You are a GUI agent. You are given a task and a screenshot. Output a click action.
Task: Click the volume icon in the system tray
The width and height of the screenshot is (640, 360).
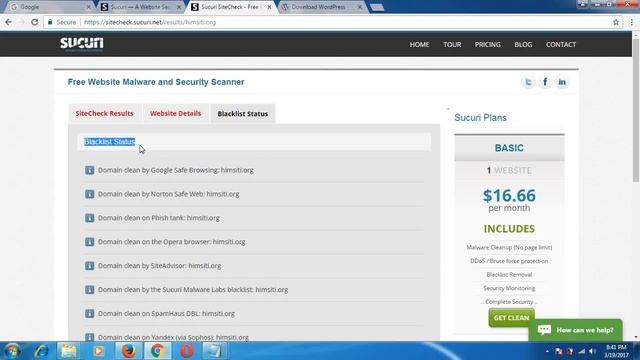click(x=592, y=351)
